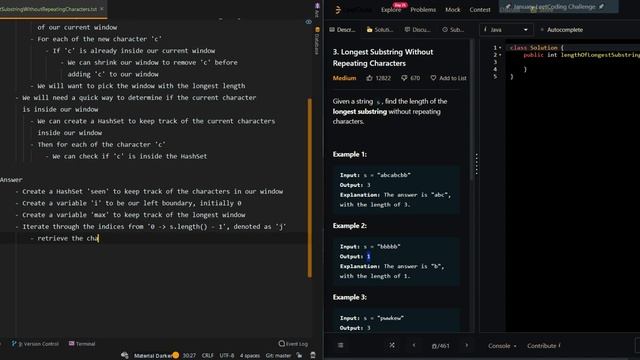Click the pick random problem shuffle icon
This screenshot has width=640, height=360.
click(x=392, y=345)
